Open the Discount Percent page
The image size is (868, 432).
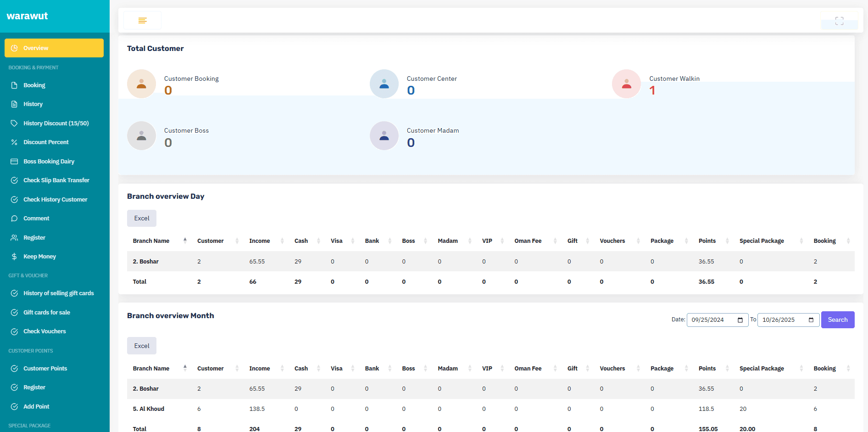tap(46, 142)
